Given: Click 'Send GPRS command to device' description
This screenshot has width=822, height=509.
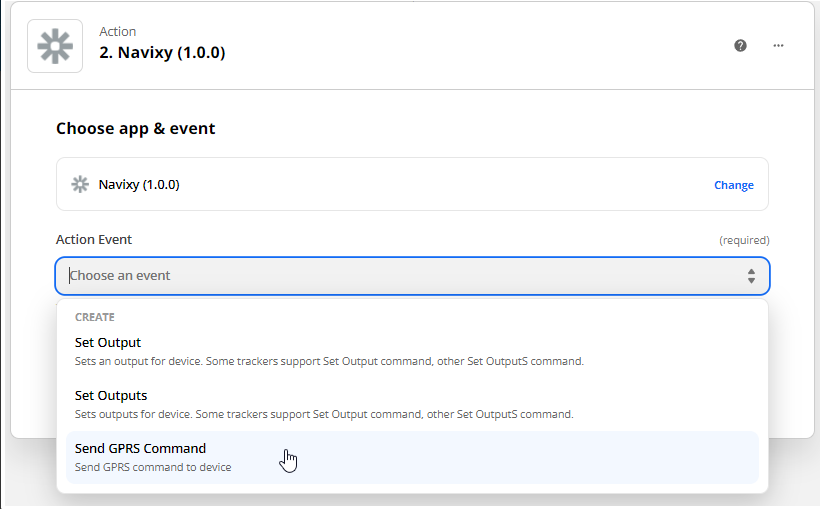Looking at the screenshot, I should 153,467.
